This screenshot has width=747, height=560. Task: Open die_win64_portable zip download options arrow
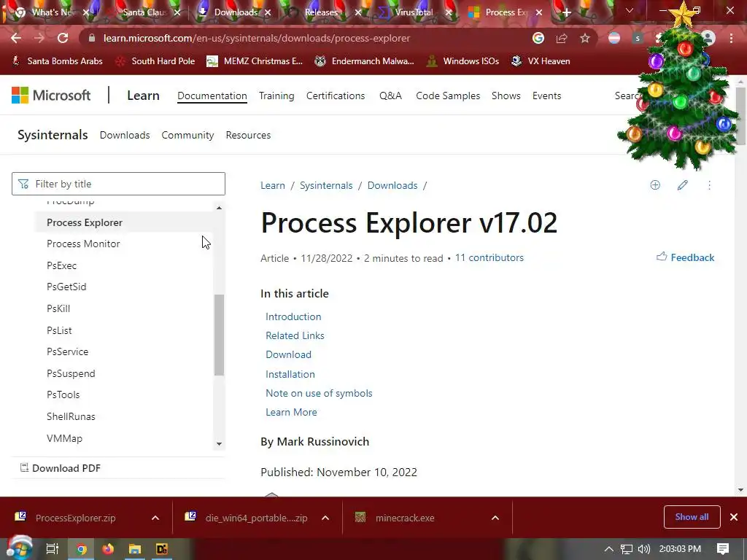pos(325,518)
